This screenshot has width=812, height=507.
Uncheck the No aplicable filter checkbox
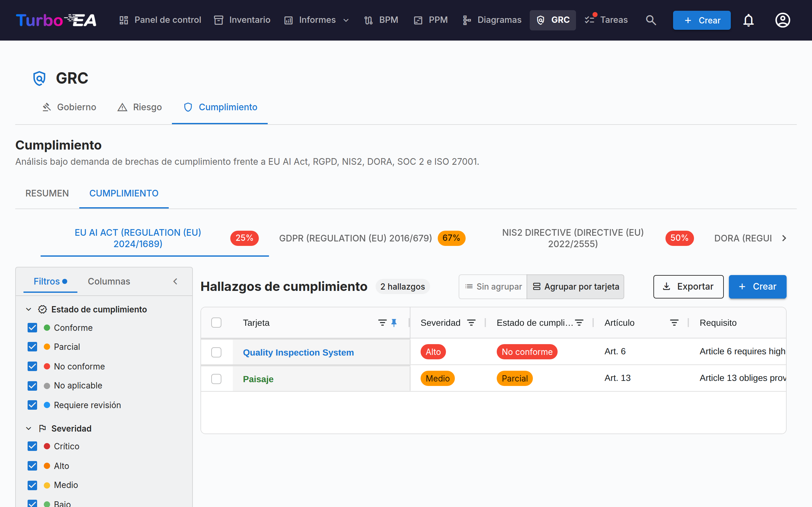click(x=32, y=386)
